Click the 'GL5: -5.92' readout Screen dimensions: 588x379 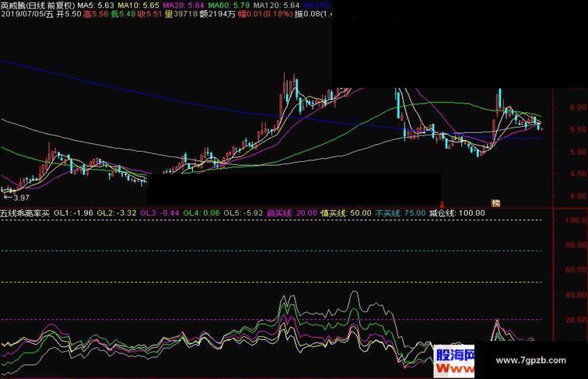click(x=243, y=213)
